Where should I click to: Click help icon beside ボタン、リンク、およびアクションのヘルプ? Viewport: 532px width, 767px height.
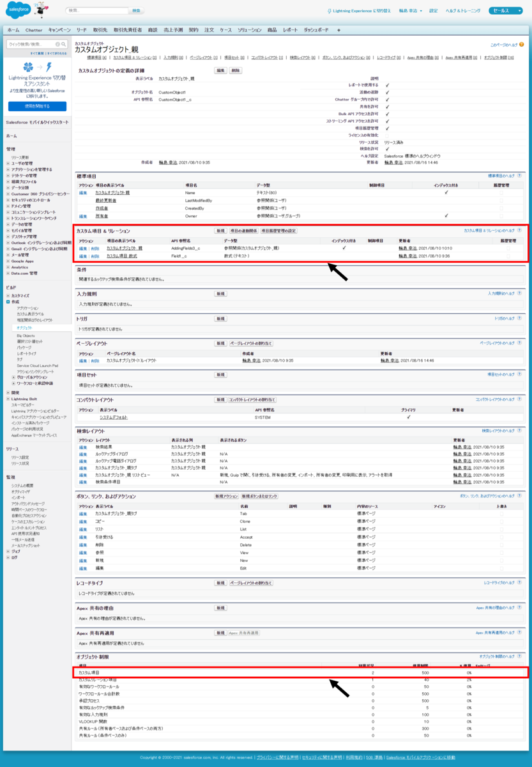point(519,496)
